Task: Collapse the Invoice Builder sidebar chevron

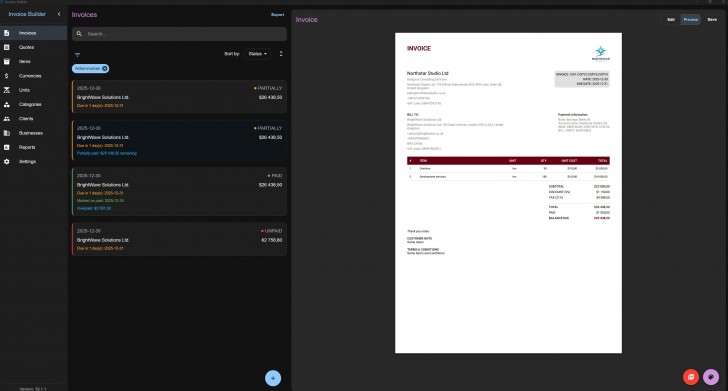Action: tap(59, 14)
